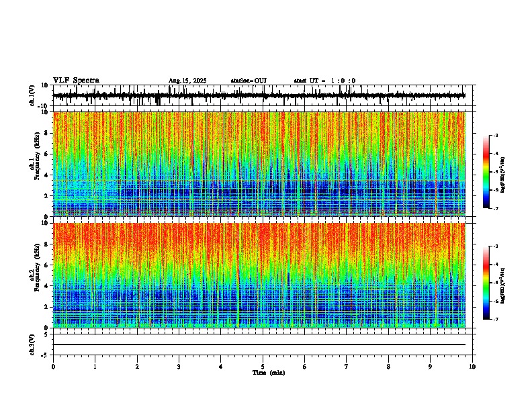Click the ch.1(V) waveform axis label
The image size is (532, 411).
(32, 95)
